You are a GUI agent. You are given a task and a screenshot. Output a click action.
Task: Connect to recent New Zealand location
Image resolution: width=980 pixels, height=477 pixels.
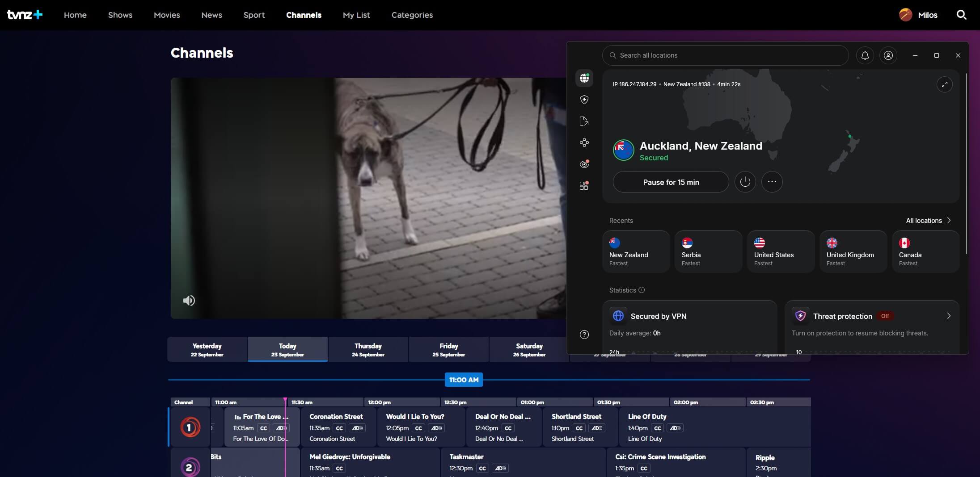[x=636, y=251]
